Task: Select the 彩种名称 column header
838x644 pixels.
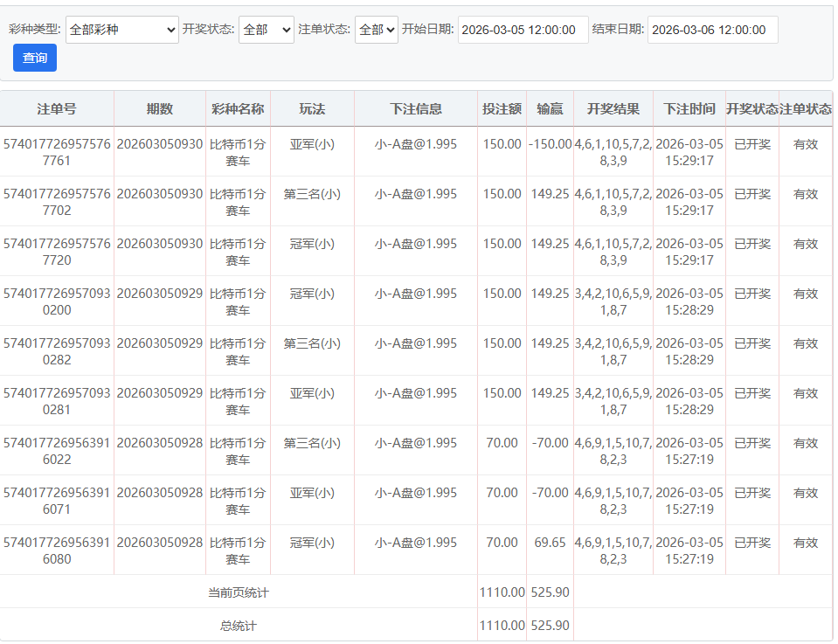Action: [x=238, y=109]
